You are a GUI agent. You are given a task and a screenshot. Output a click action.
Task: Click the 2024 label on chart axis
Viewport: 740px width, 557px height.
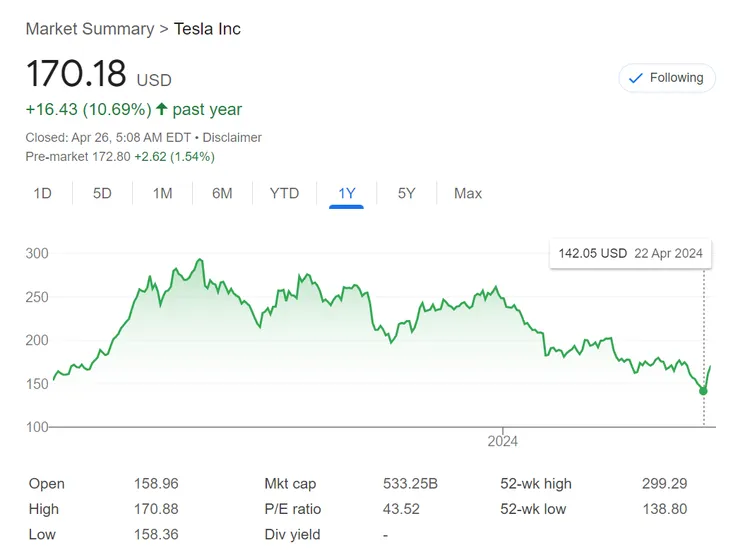coord(502,441)
